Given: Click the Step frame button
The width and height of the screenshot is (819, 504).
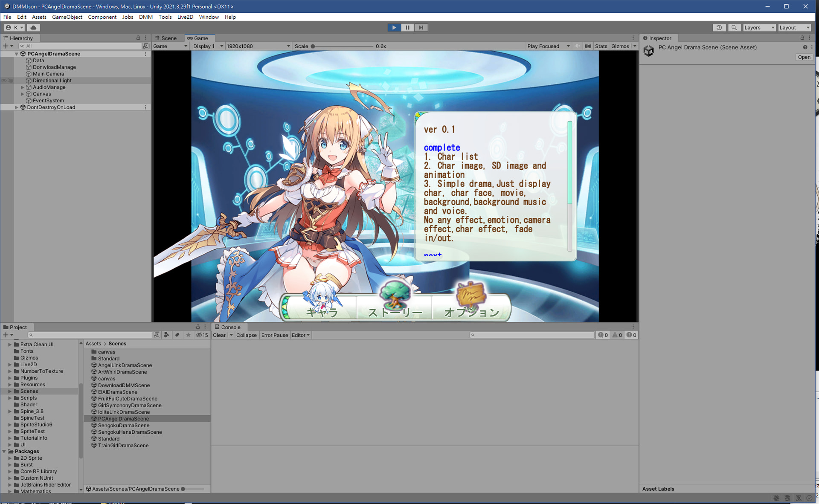Looking at the screenshot, I should (x=421, y=27).
